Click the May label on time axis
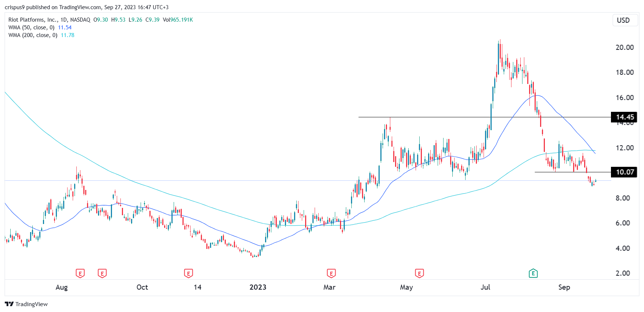The width and height of the screenshot is (644, 312). pos(406,287)
